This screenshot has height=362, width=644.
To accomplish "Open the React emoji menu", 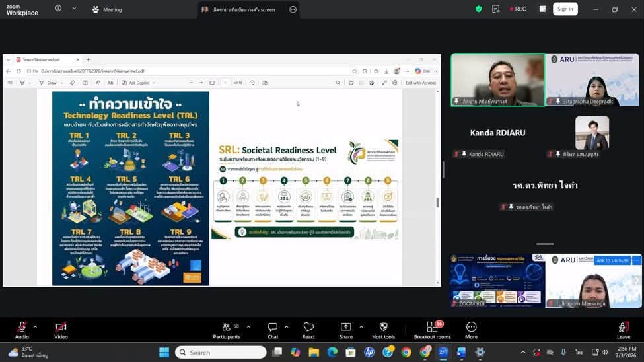I will coord(308,330).
